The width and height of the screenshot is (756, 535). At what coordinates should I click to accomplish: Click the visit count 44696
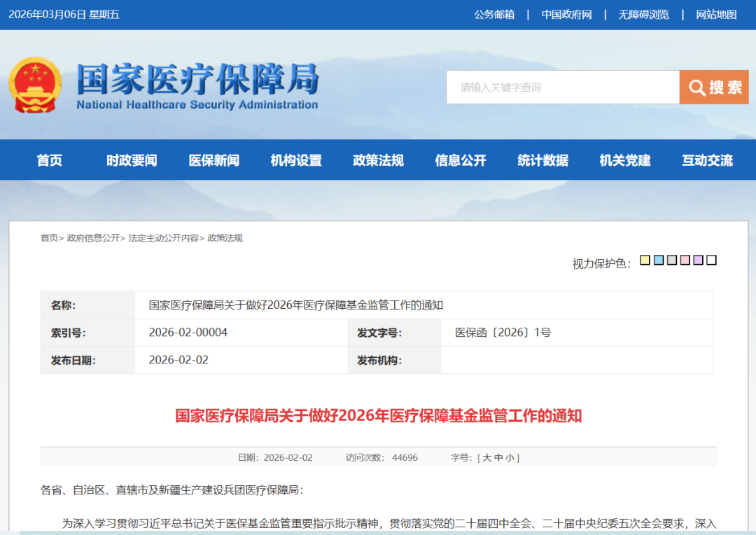pyautogui.click(x=405, y=457)
